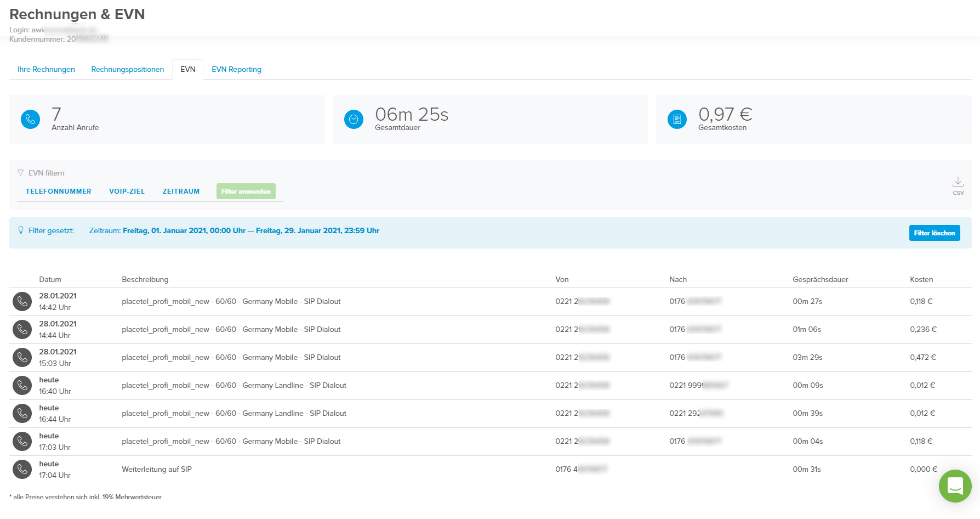The height and width of the screenshot is (519, 980).
Task: Switch to the Ihre Rechnungen tab
Action: (x=46, y=70)
